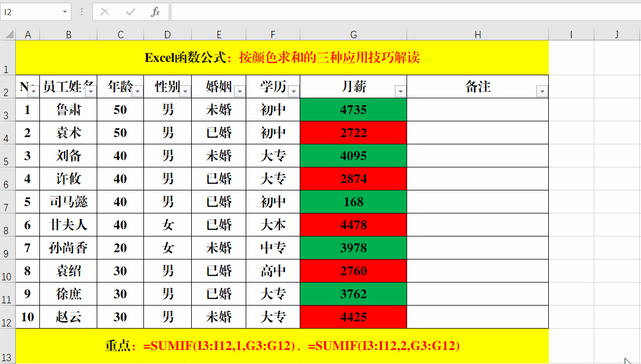This screenshot has height=364, width=641.
Task: Click green salary cell 3762
Action: pos(354,294)
